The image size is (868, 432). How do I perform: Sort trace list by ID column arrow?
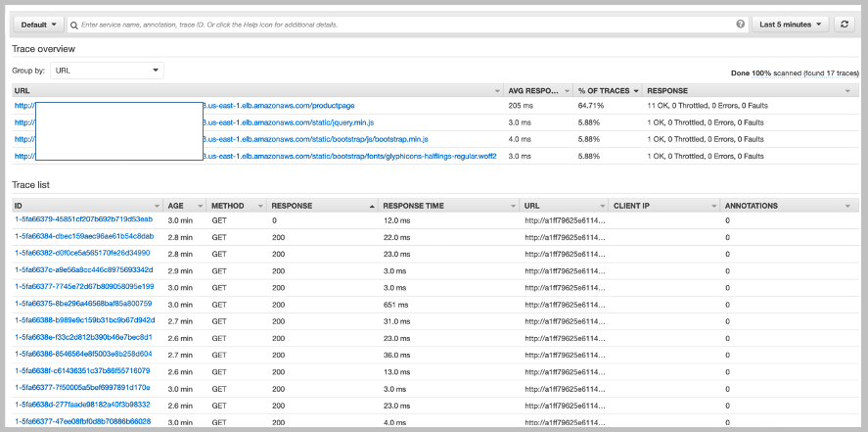(158, 206)
